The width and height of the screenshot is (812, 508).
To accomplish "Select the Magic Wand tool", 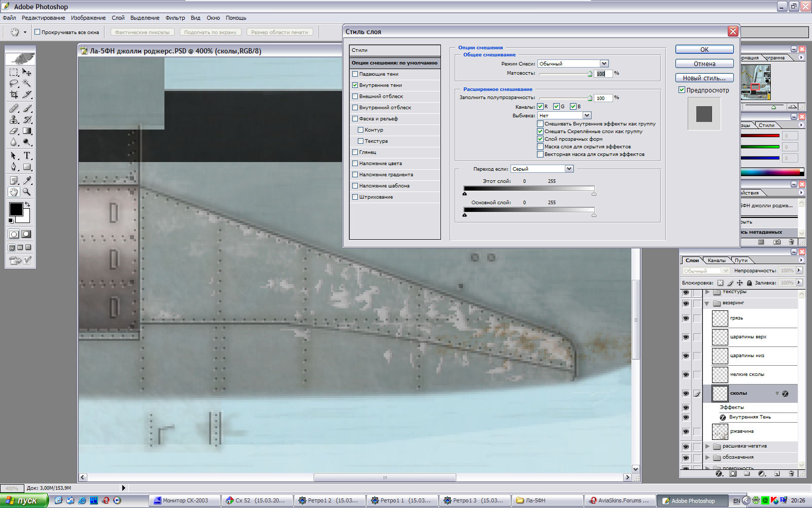I will pos(27,83).
